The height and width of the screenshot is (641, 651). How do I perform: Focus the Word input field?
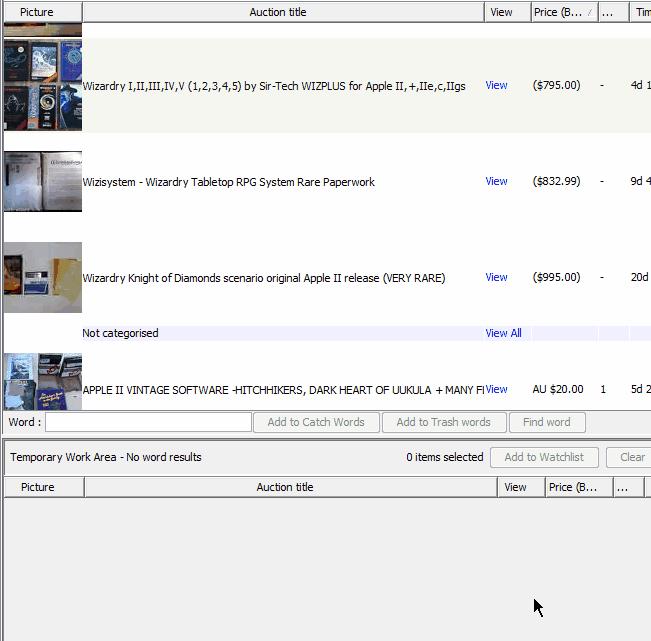pos(148,422)
